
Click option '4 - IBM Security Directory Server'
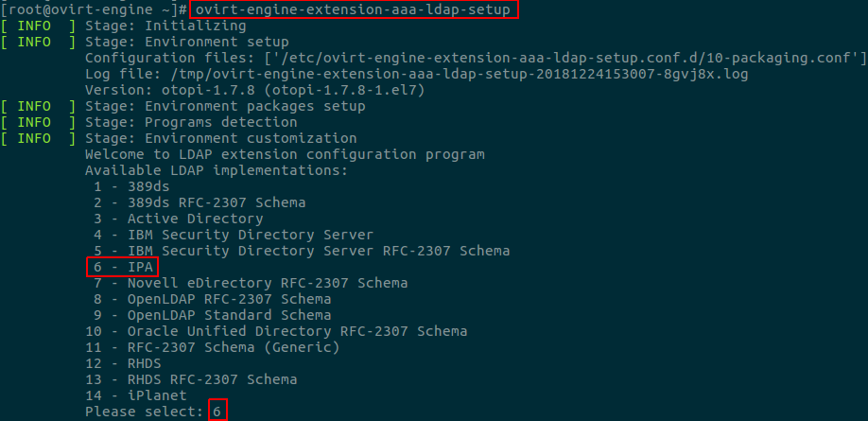[x=234, y=235]
